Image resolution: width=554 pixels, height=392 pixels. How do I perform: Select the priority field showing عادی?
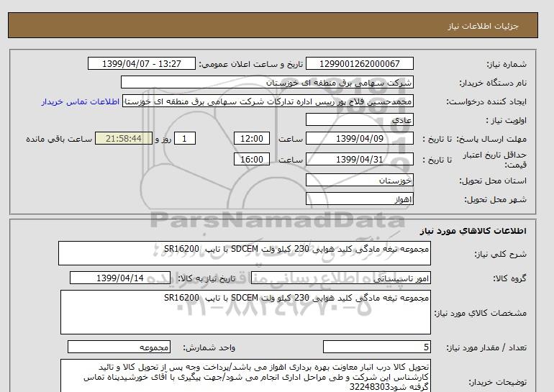[360, 120]
